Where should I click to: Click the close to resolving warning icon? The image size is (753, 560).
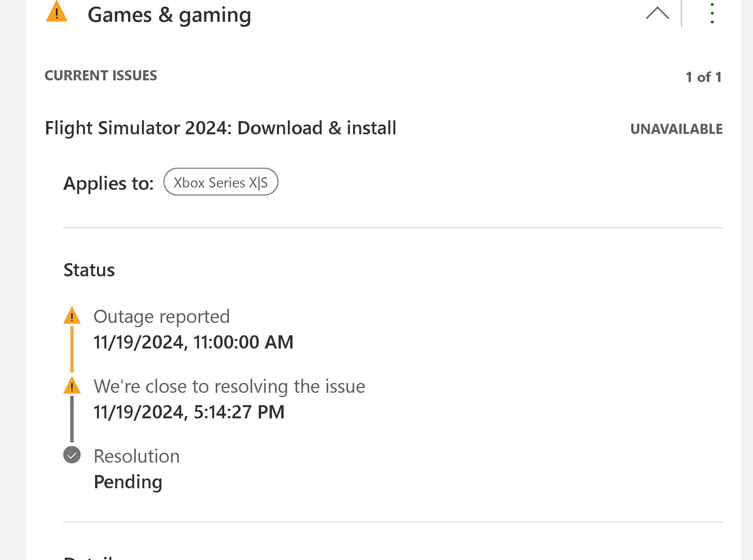click(72, 386)
